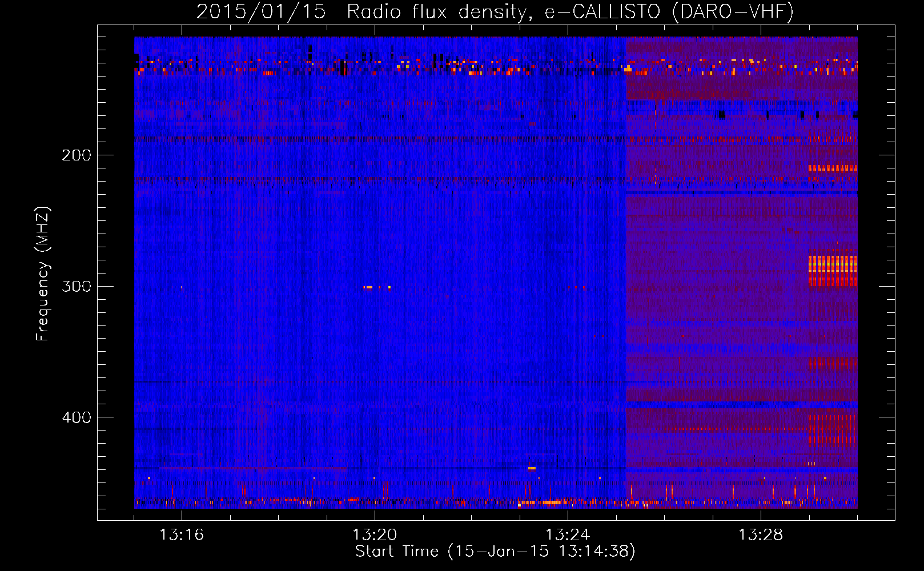Image resolution: width=924 pixels, height=571 pixels.
Task: Click the 13:20 time tick label
Action: click(x=375, y=535)
